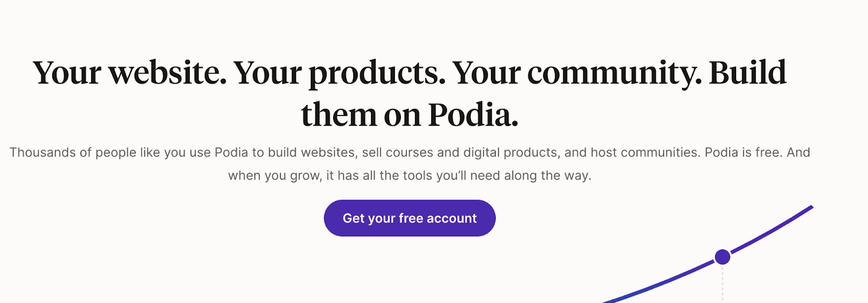Click the "Podia is free." sentence

tap(744, 152)
